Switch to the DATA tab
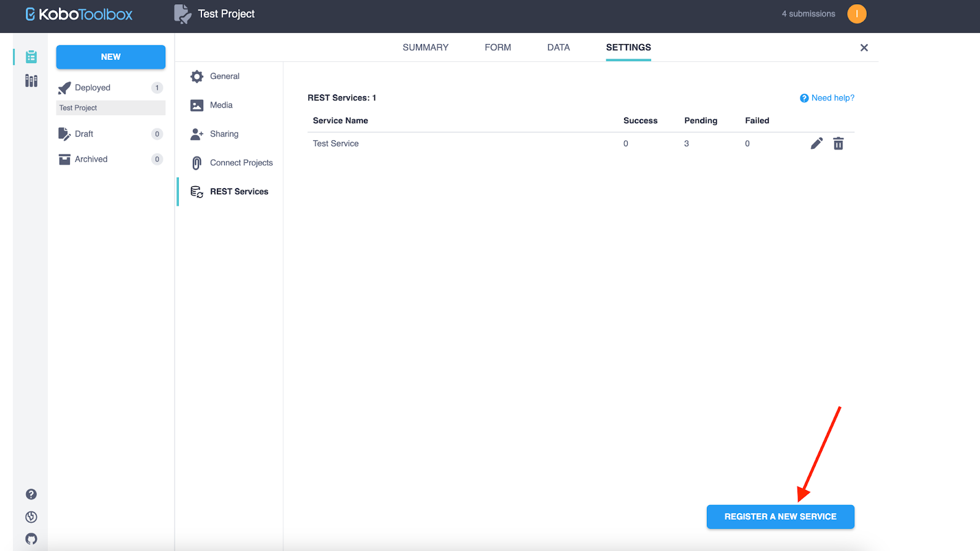The image size is (980, 551). (558, 47)
